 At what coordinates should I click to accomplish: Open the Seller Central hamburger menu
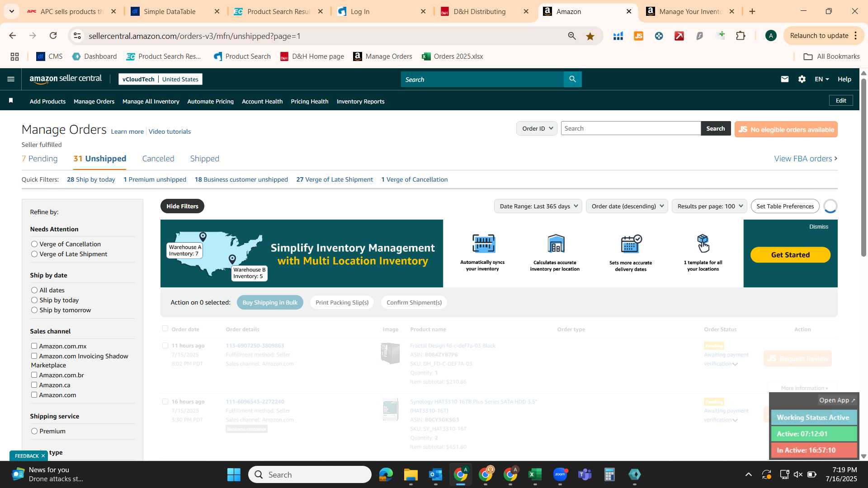[11, 79]
